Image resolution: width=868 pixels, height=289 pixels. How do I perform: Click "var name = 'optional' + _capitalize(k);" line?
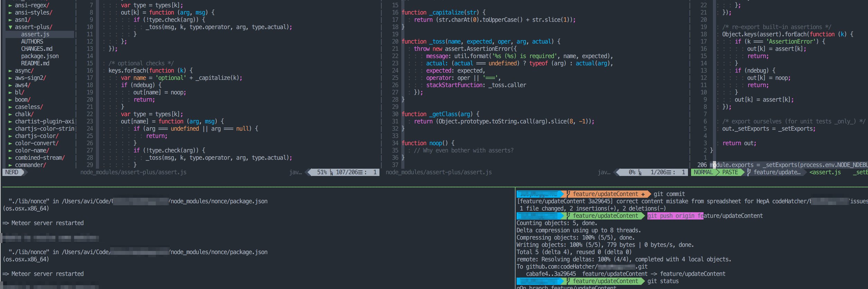click(x=181, y=78)
